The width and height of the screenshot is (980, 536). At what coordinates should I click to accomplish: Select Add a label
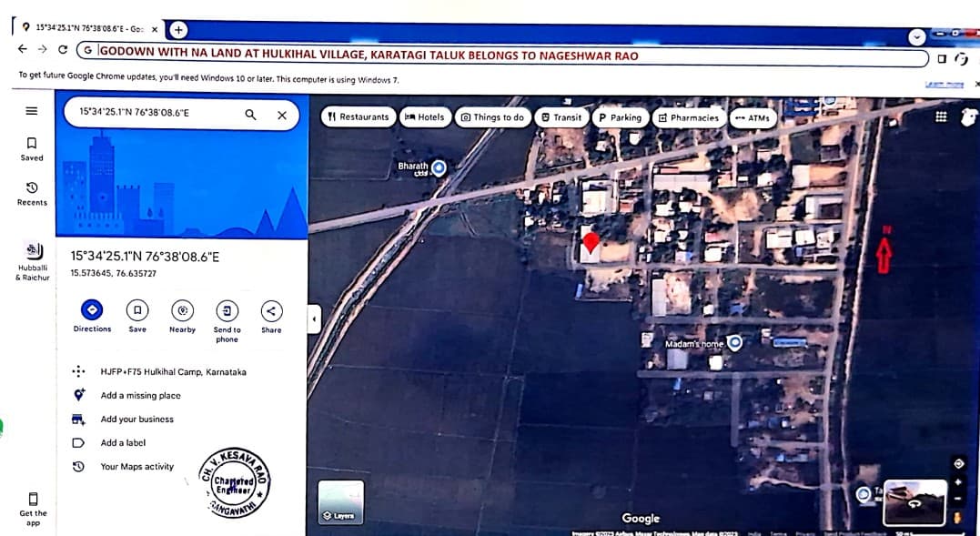coord(123,443)
